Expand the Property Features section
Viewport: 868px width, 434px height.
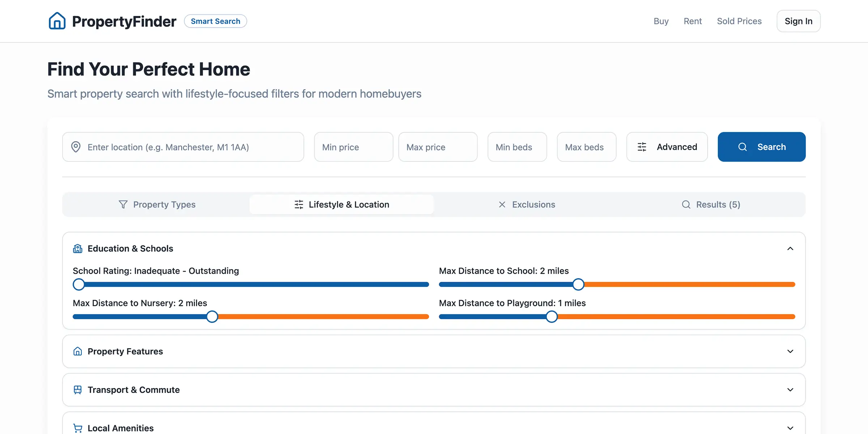click(790, 351)
